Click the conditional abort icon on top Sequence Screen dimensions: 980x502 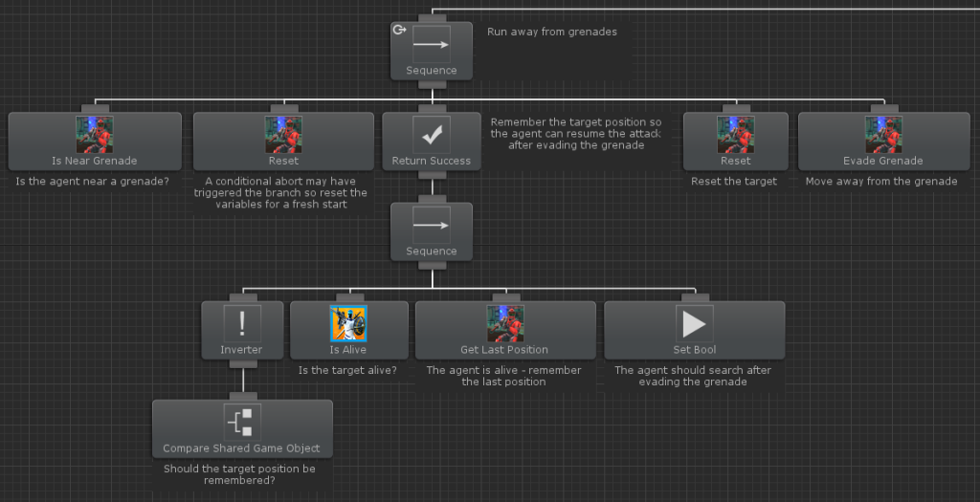click(x=399, y=30)
